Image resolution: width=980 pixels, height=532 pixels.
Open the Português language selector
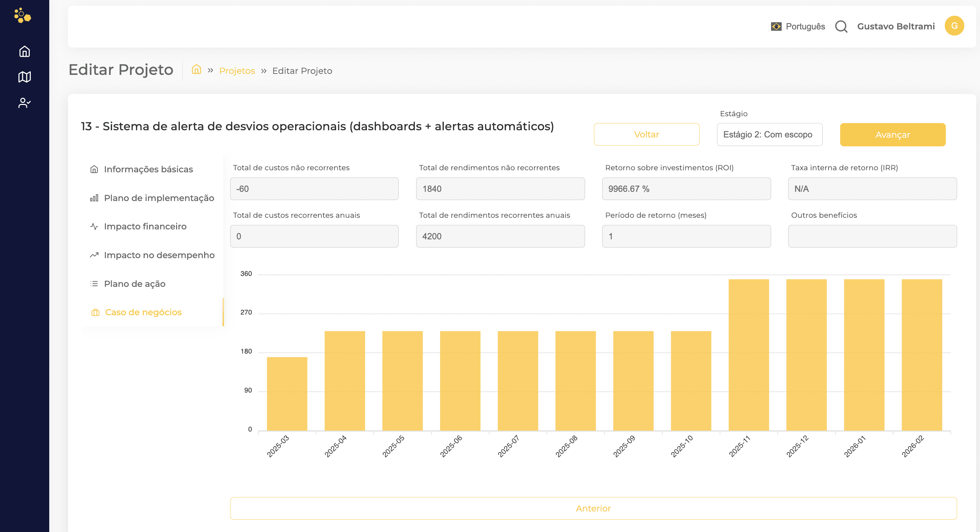click(805, 26)
